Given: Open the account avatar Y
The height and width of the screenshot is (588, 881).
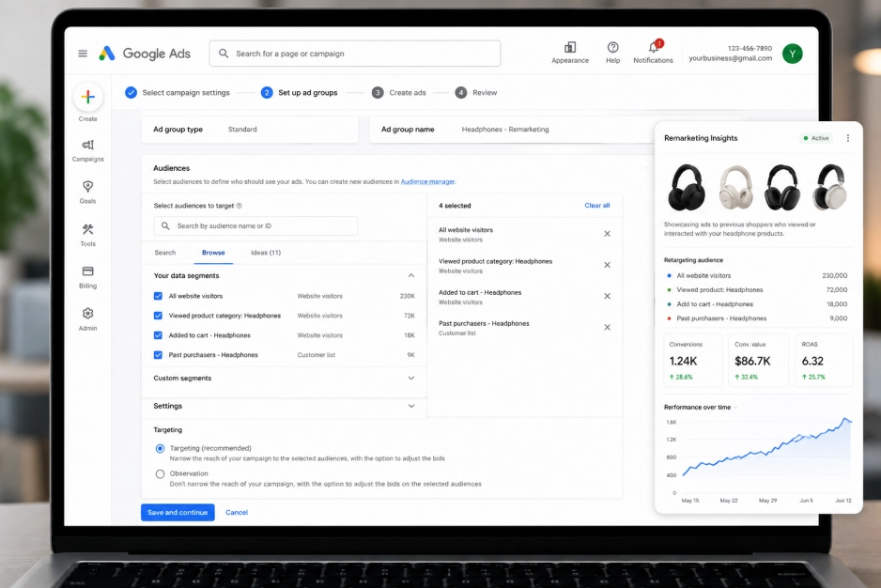Looking at the screenshot, I should pos(792,54).
